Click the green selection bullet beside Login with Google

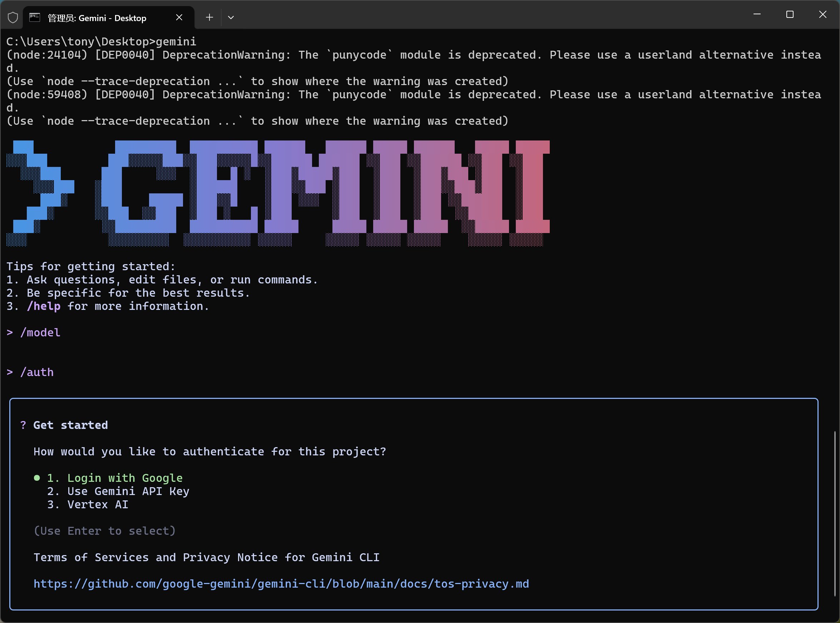(x=36, y=478)
